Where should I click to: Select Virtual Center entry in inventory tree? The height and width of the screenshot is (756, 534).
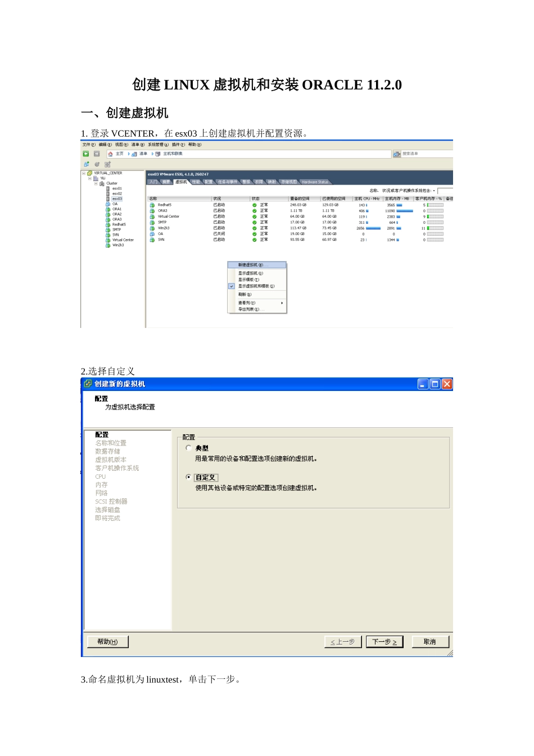123,240
